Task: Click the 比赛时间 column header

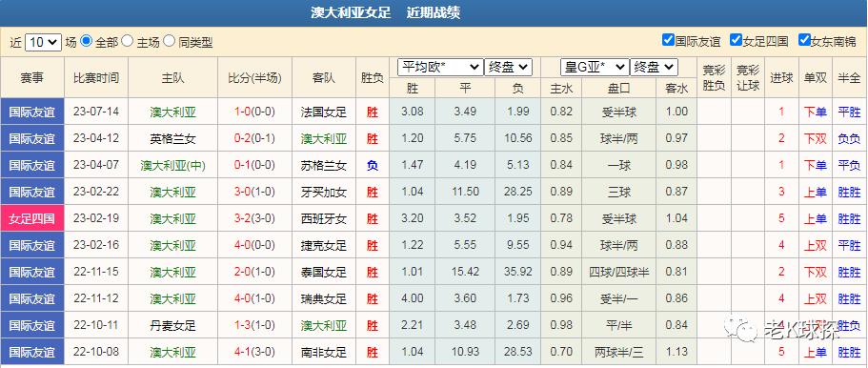Action: [96, 77]
